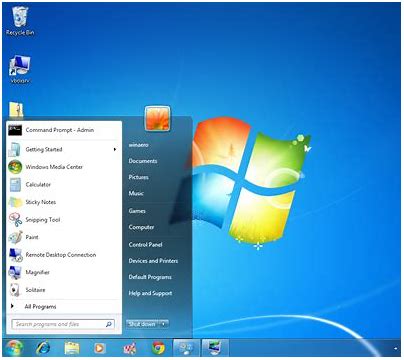
Task: Open Control Panel link
Action: tap(145, 244)
